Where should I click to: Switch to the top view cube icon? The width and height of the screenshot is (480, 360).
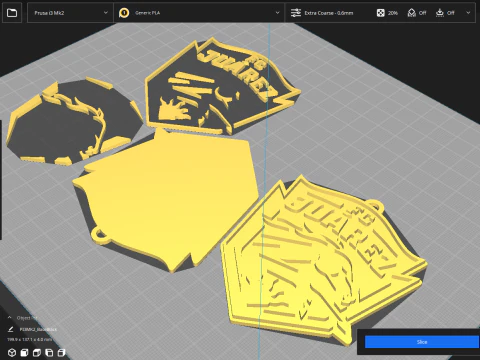pyautogui.click(x=37, y=352)
